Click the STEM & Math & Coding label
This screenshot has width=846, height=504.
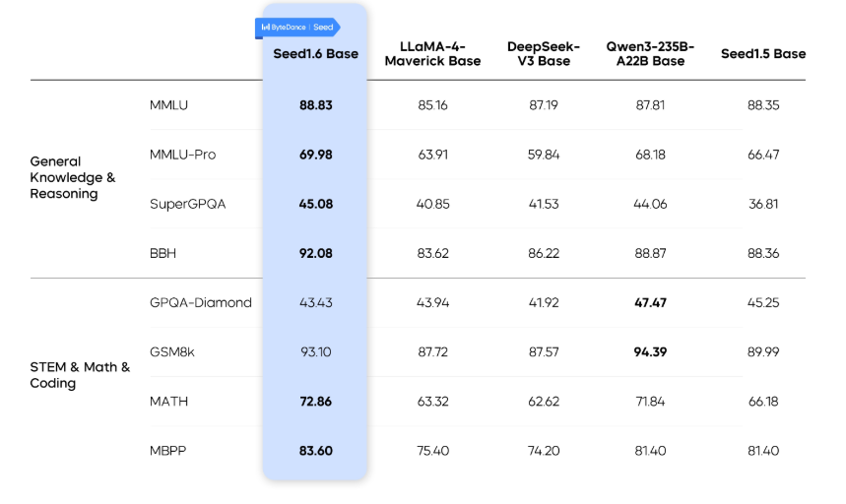(x=80, y=375)
